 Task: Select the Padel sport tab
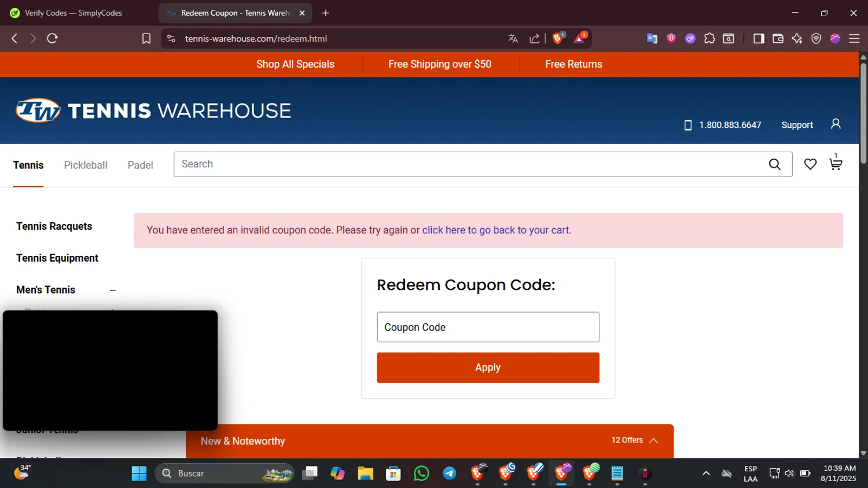point(141,165)
